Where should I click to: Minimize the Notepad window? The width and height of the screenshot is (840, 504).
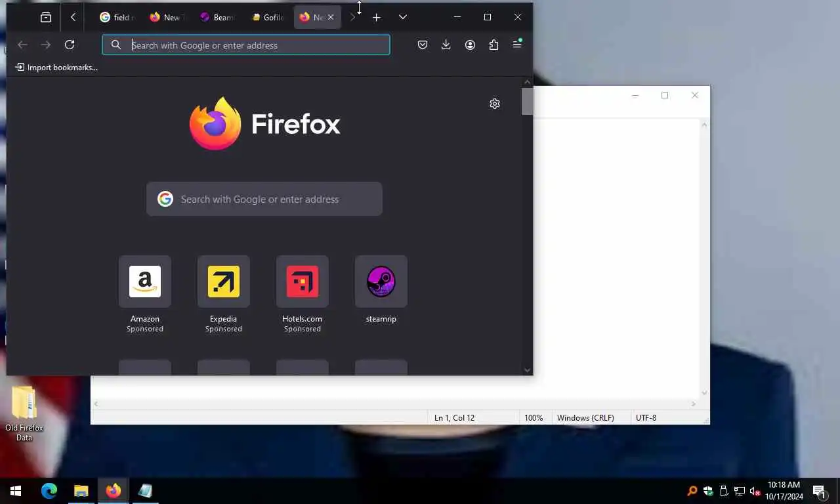[635, 95]
